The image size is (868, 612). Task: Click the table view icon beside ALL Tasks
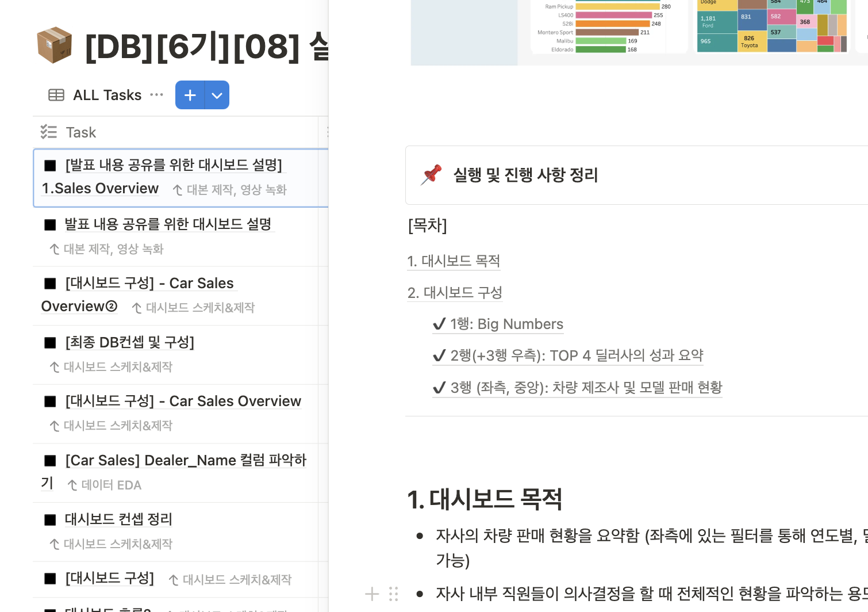[x=56, y=95]
